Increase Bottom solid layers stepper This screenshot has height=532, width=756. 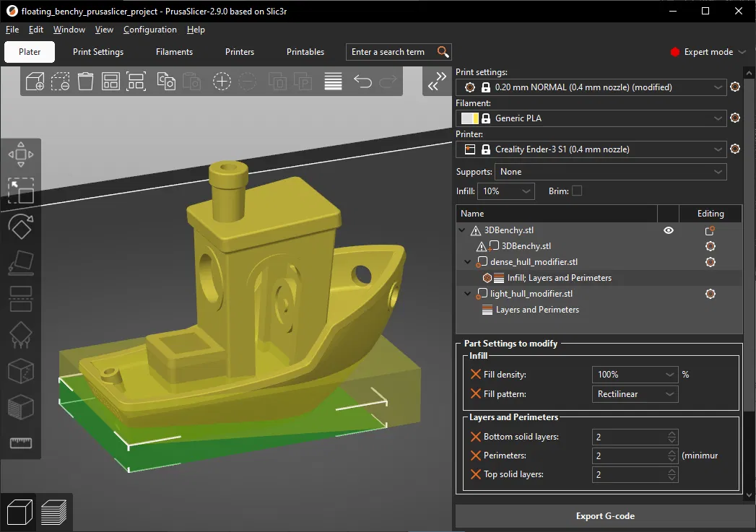pos(672,433)
